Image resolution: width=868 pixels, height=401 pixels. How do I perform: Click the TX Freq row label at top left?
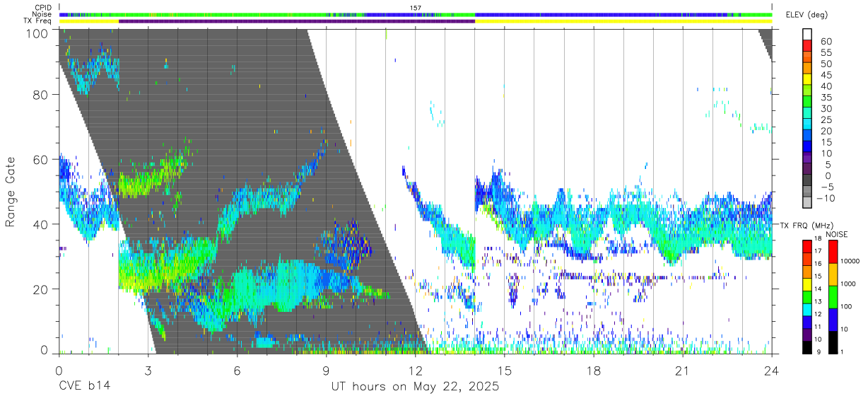click(x=38, y=21)
